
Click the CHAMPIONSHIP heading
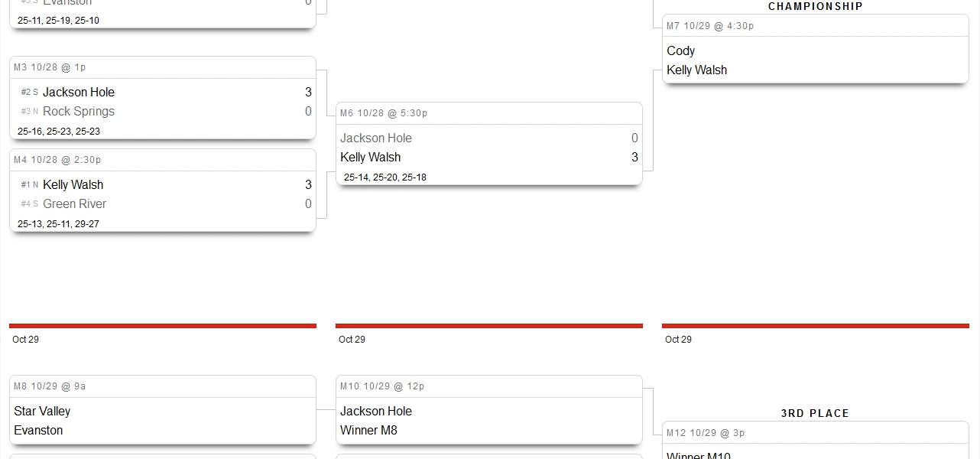pos(816,6)
